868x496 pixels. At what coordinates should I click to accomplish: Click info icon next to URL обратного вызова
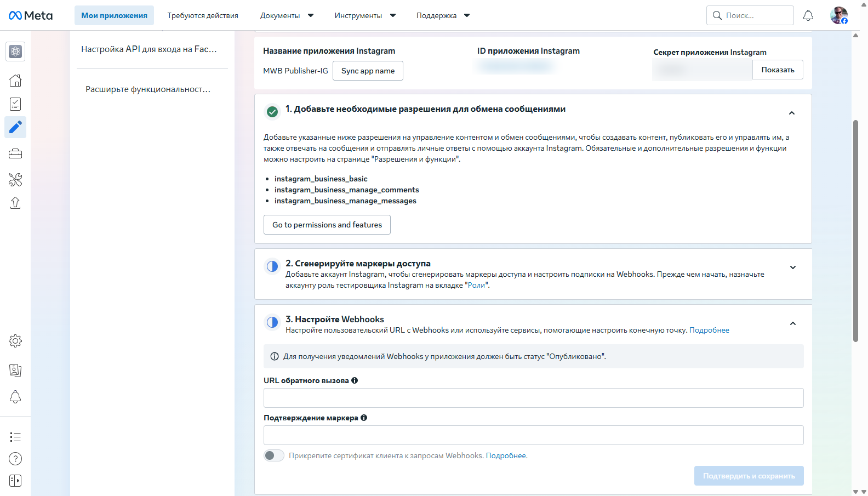click(x=355, y=380)
